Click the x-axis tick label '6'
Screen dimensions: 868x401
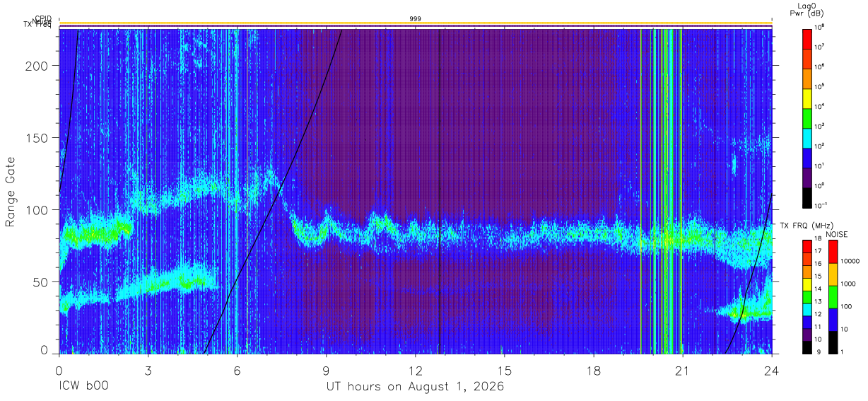[x=237, y=370]
